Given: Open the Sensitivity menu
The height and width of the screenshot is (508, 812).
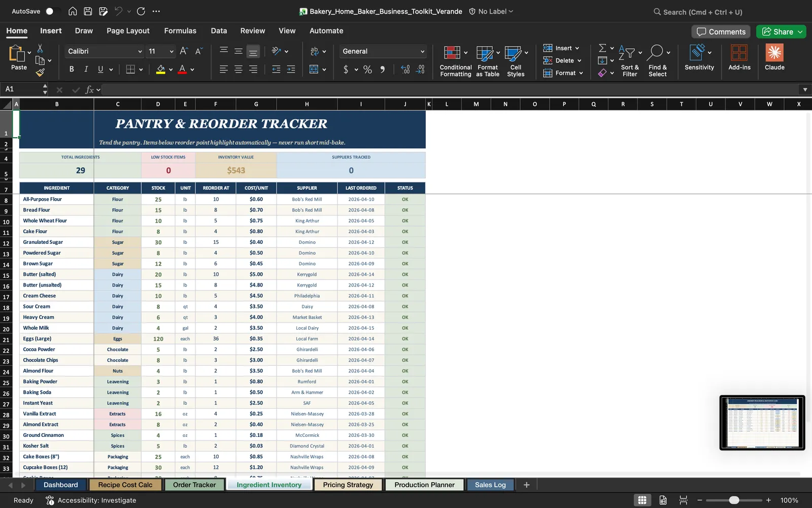Looking at the screenshot, I should click(699, 57).
